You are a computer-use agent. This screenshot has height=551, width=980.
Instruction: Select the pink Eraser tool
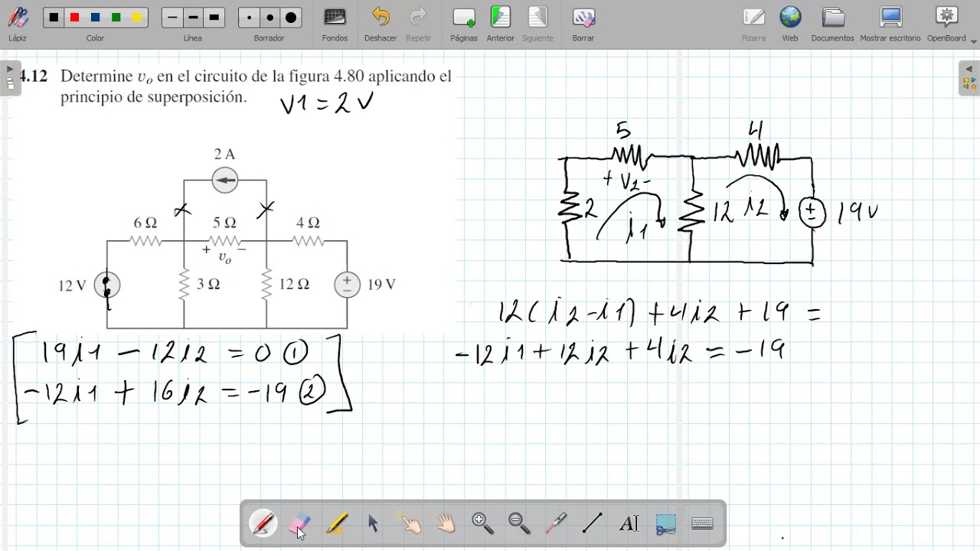click(300, 523)
